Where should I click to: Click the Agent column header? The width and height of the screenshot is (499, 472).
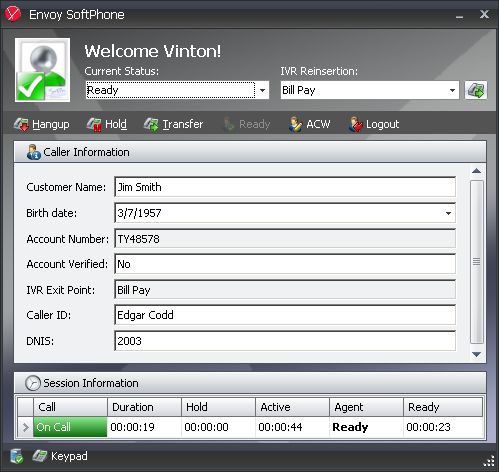(x=367, y=407)
